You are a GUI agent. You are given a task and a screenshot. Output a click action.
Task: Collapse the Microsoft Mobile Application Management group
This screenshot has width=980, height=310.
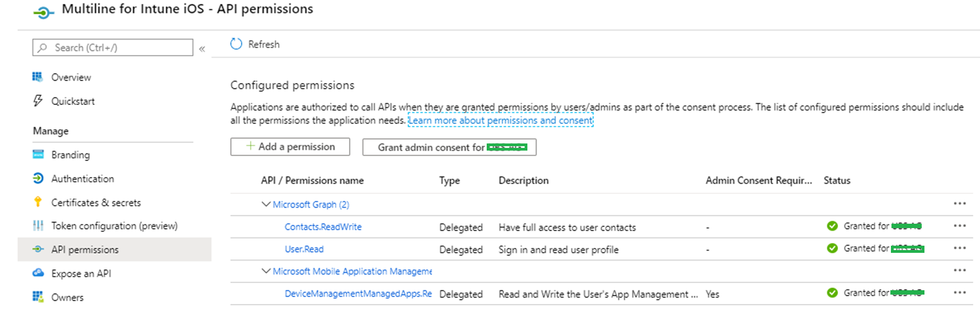point(266,271)
